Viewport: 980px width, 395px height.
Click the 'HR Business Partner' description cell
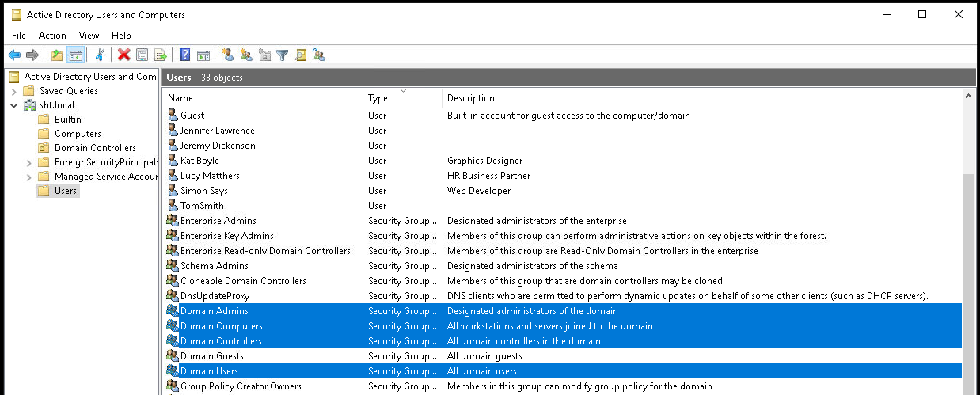point(488,176)
